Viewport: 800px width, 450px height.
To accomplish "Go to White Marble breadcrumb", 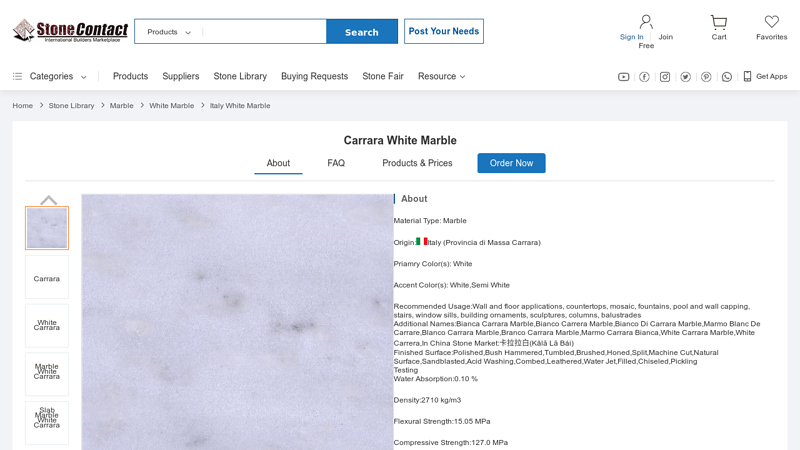I will click(x=171, y=106).
